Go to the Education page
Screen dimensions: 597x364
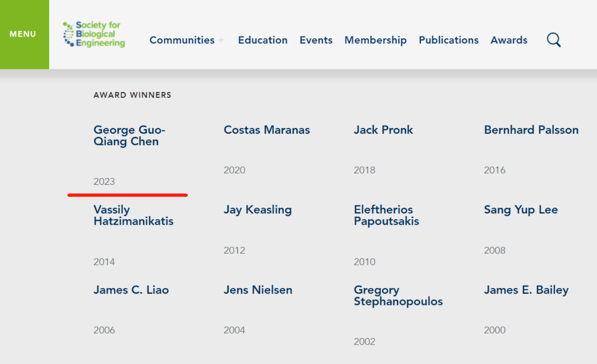pyautogui.click(x=263, y=40)
